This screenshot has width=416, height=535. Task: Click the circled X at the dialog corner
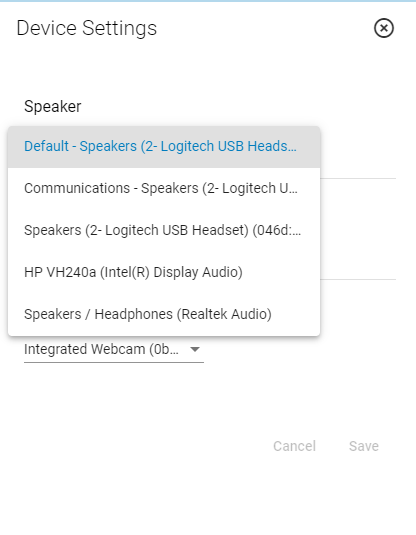(384, 28)
